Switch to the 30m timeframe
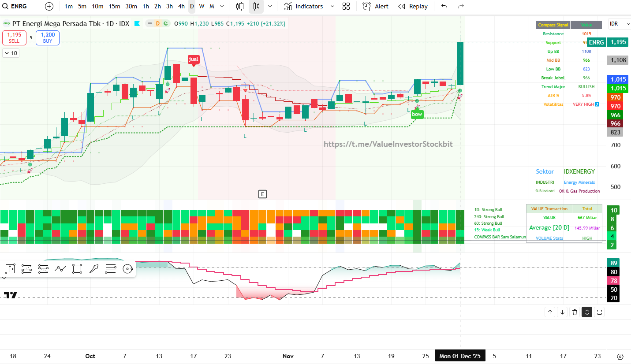Screen dimensions: 631x364 [x=131, y=6]
